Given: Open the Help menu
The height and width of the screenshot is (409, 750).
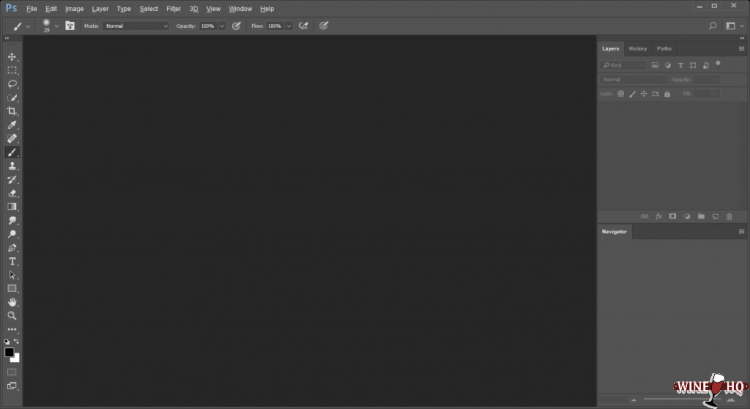Looking at the screenshot, I should click(267, 9).
